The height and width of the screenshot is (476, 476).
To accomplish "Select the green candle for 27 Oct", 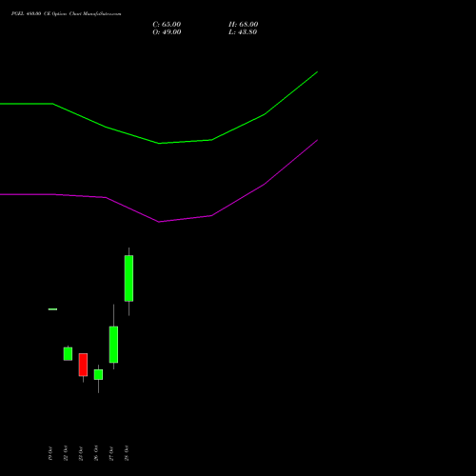I will pyautogui.click(x=113, y=345).
